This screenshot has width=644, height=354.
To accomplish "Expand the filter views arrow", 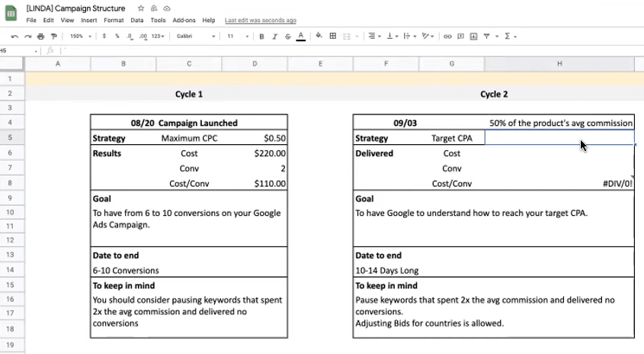I will point(497,37).
